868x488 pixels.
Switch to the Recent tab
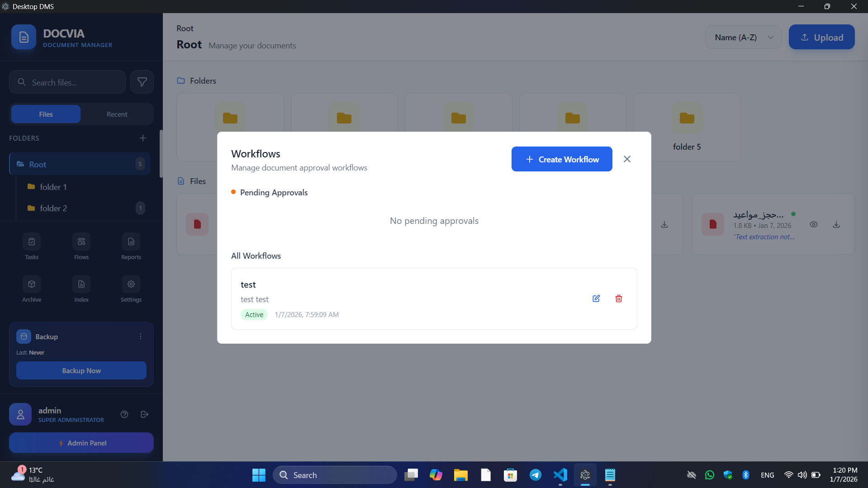click(117, 114)
